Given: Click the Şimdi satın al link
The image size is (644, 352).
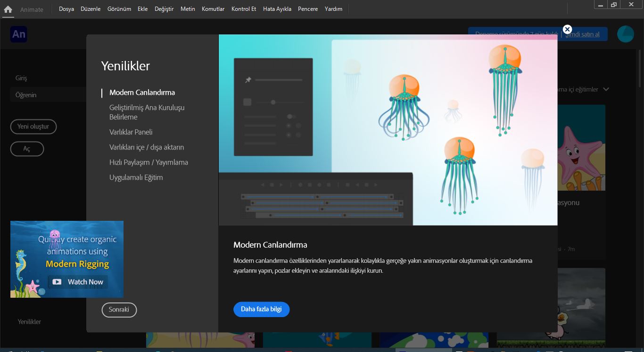Looking at the screenshot, I should point(583,34).
